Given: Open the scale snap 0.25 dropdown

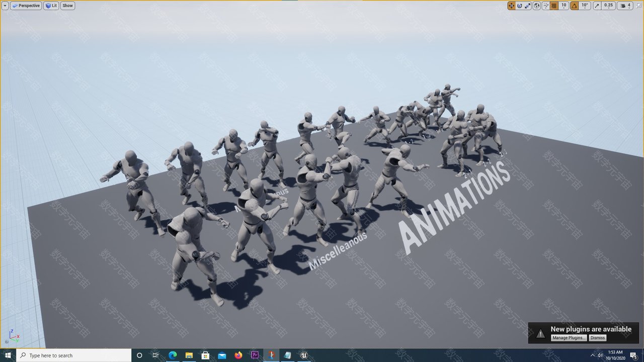Looking at the screenshot, I should pyautogui.click(x=609, y=6).
